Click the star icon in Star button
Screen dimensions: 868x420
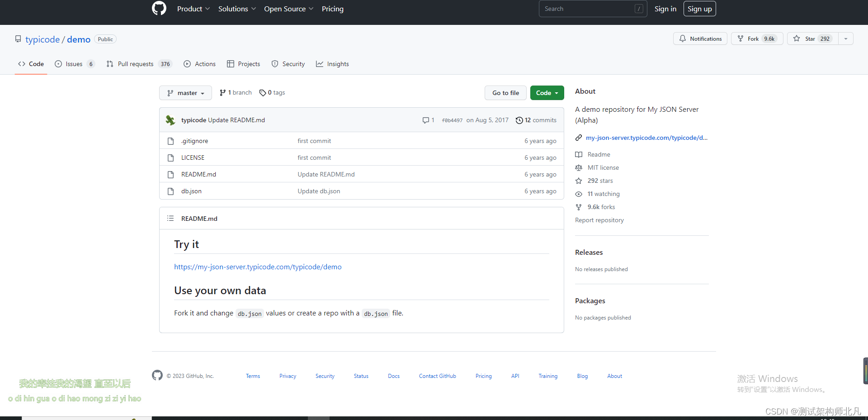(x=797, y=38)
